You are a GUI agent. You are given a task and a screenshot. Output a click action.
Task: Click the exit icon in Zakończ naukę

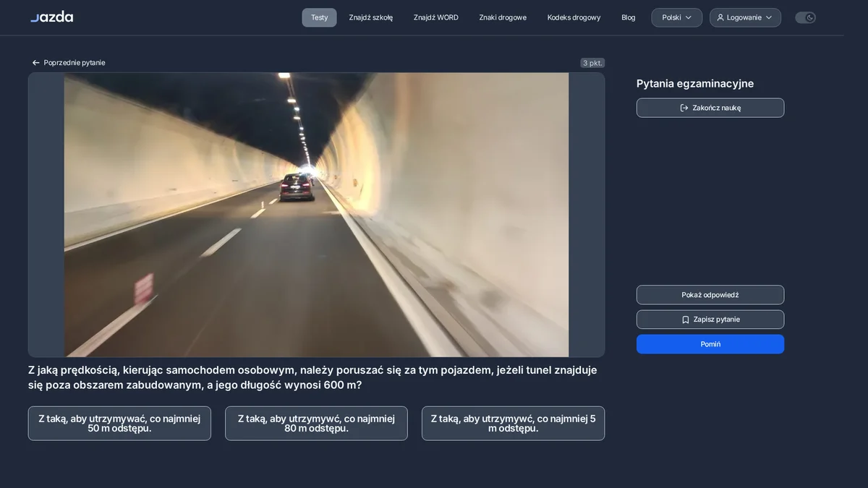point(684,108)
